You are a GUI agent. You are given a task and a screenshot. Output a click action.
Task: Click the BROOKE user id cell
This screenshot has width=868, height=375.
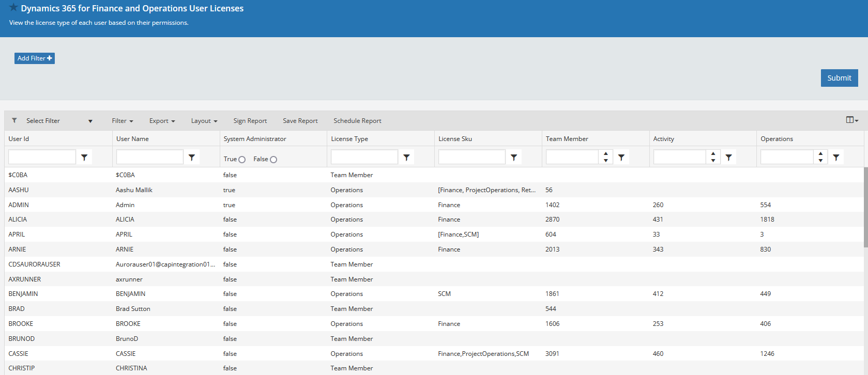click(x=21, y=324)
